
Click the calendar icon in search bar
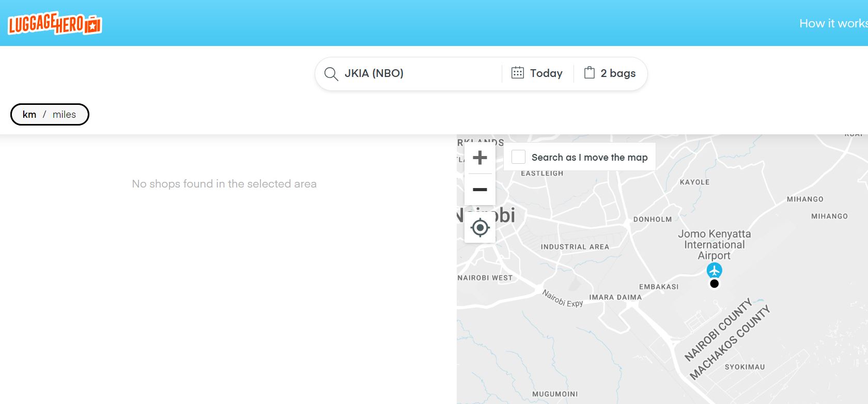point(517,73)
